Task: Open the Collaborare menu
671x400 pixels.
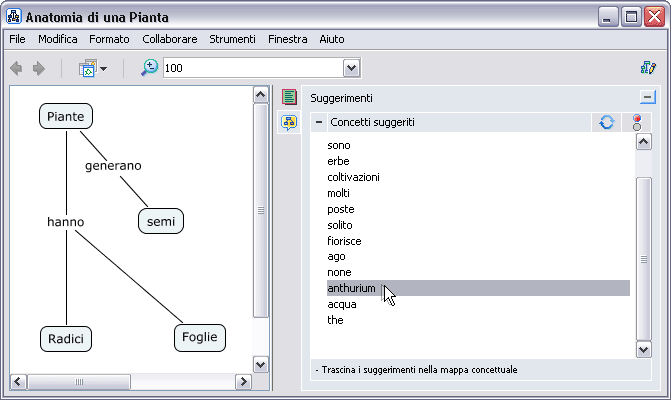Action: pyautogui.click(x=169, y=39)
